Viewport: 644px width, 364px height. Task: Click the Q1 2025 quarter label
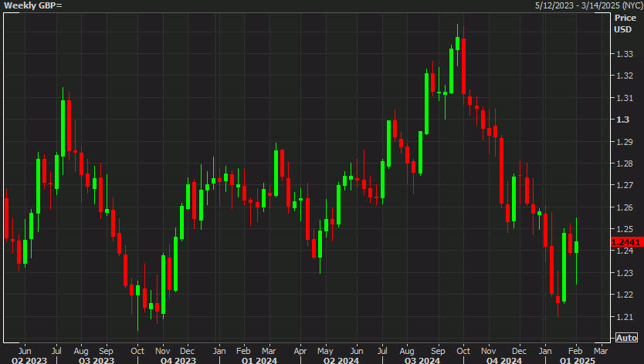tap(578, 360)
